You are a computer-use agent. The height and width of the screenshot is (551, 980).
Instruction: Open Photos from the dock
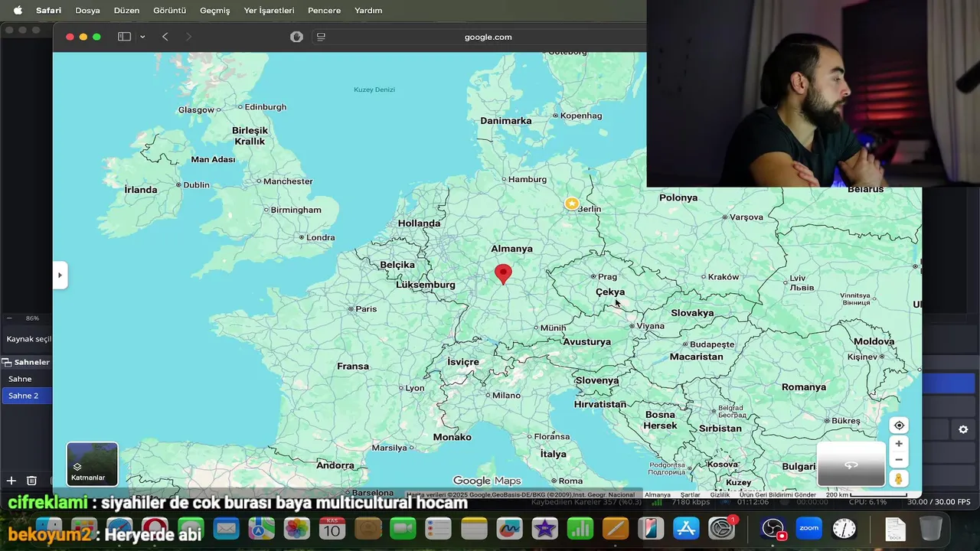point(296,528)
